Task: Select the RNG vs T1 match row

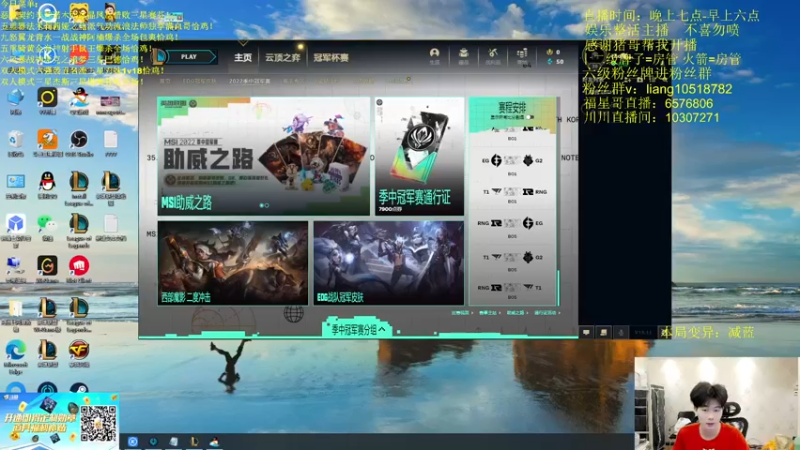Action: 512,288
